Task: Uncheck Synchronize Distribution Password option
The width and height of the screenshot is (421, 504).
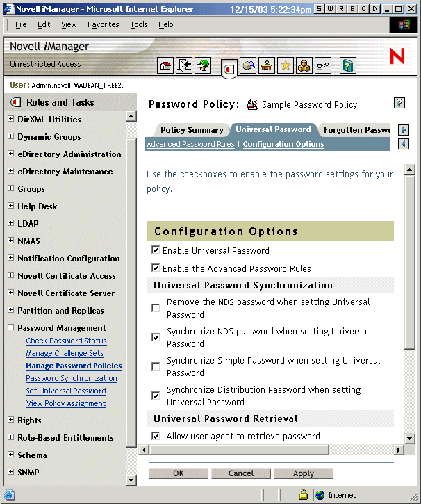Action: pyautogui.click(x=156, y=396)
